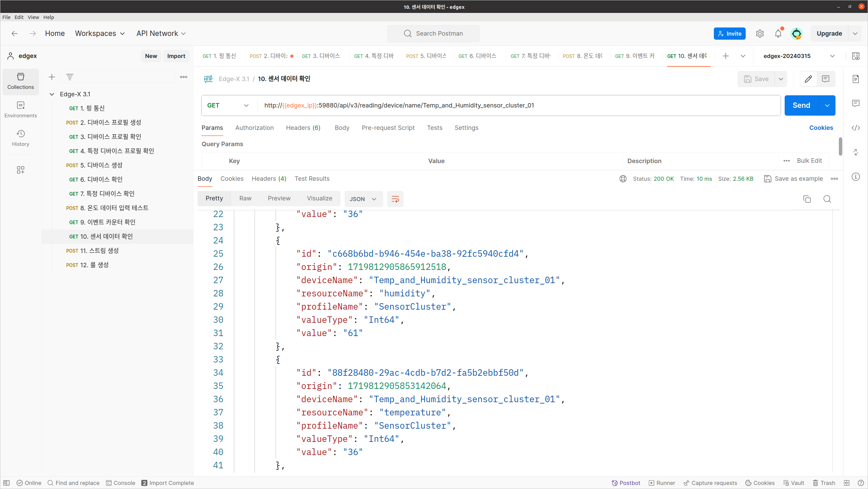This screenshot has width=868, height=489.
Task: Click the Invite button
Action: click(730, 34)
